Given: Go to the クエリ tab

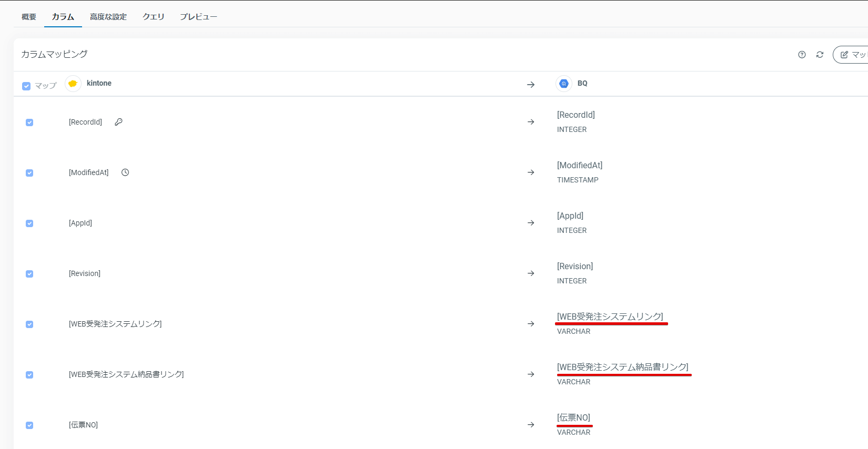Looking at the screenshot, I should [154, 17].
